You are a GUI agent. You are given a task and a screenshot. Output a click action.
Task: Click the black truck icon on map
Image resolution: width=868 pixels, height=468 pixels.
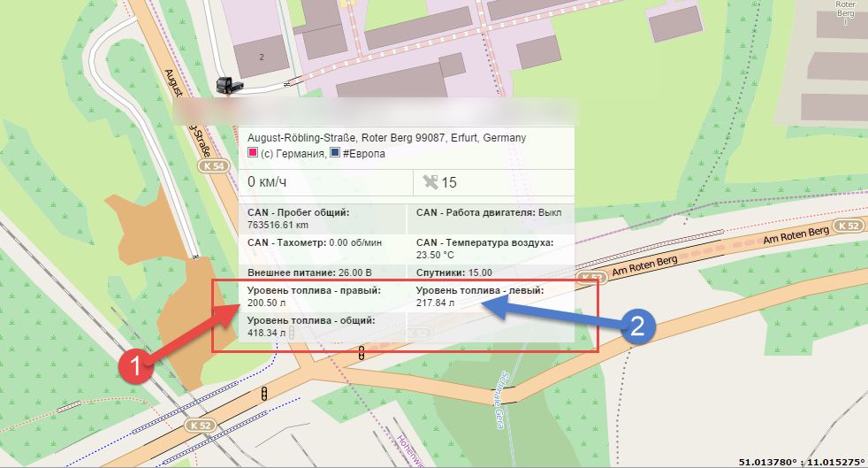[227, 85]
